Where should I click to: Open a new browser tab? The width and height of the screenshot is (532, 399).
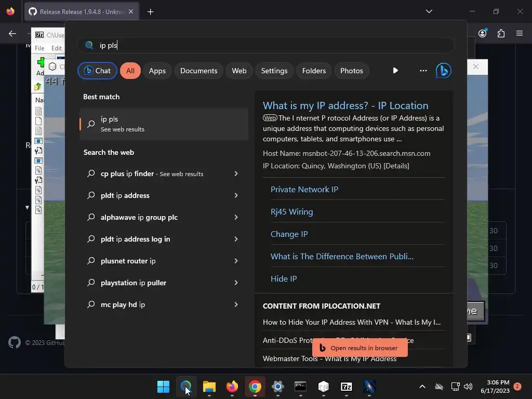point(150,12)
